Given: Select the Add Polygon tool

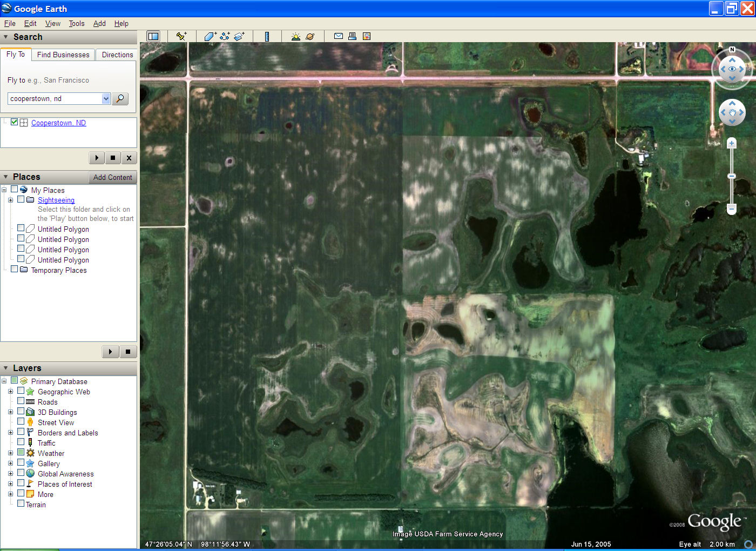Looking at the screenshot, I should tap(210, 36).
